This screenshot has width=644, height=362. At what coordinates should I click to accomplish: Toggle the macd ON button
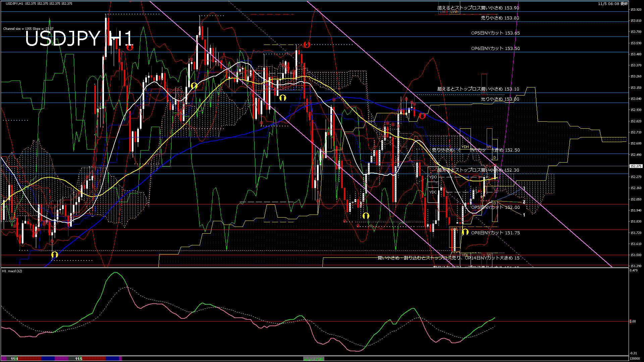[314, 359]
